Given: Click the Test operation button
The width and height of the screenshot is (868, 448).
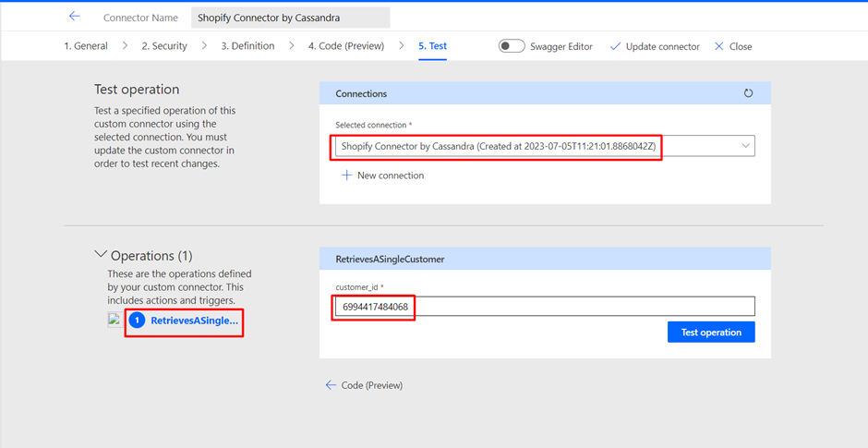Looking at the screenshot, I should [x=711, y=333].
